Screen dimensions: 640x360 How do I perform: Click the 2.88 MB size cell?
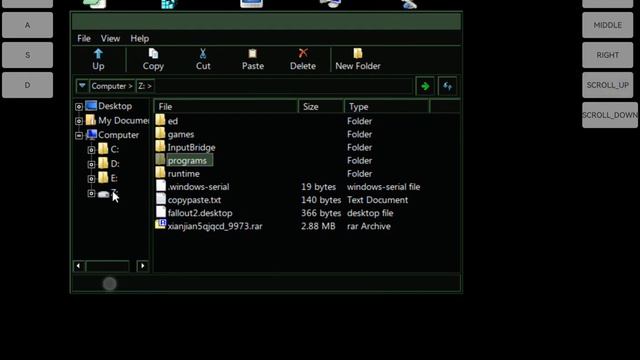[318, 226]
